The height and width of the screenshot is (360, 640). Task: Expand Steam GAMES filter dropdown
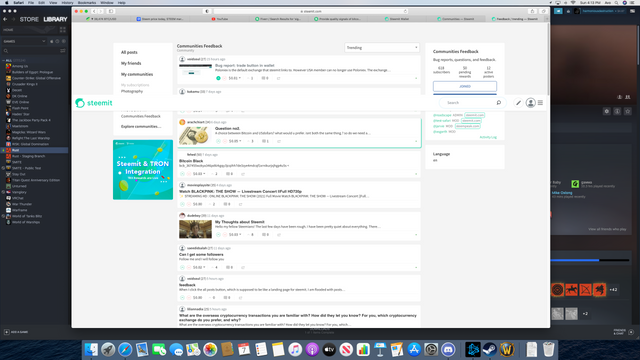coord(44,41)
